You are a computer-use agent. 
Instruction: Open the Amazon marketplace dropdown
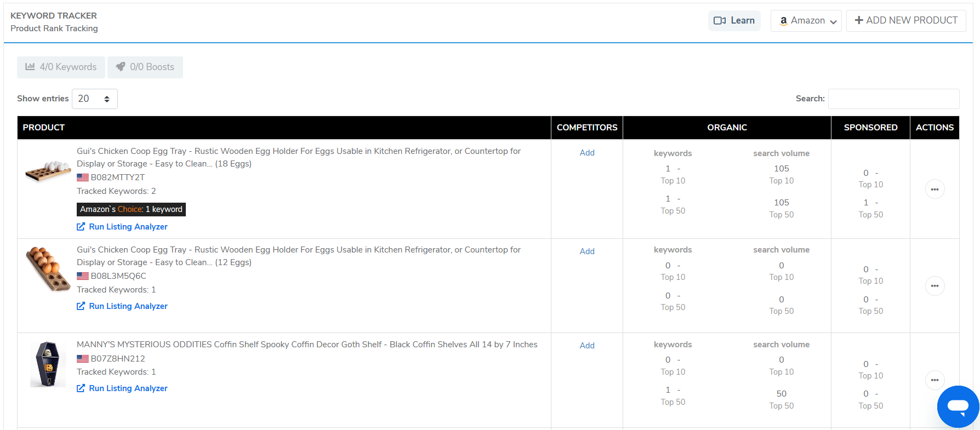coord(806,21)
